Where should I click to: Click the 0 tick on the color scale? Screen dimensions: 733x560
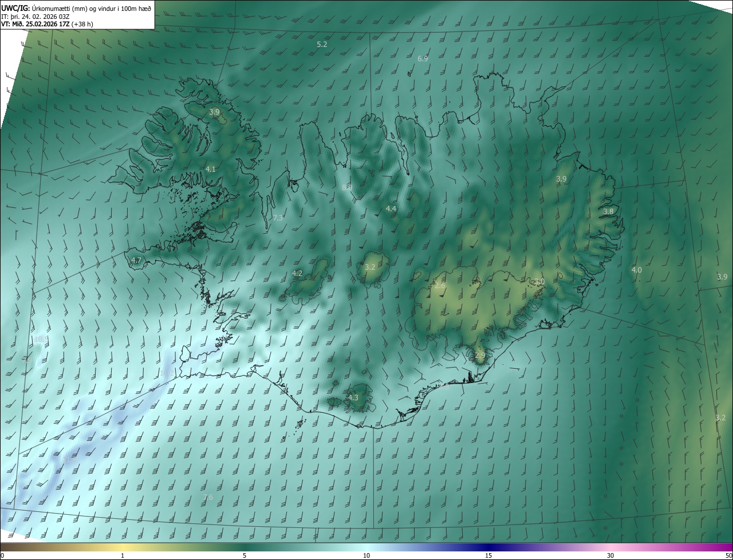2,555
